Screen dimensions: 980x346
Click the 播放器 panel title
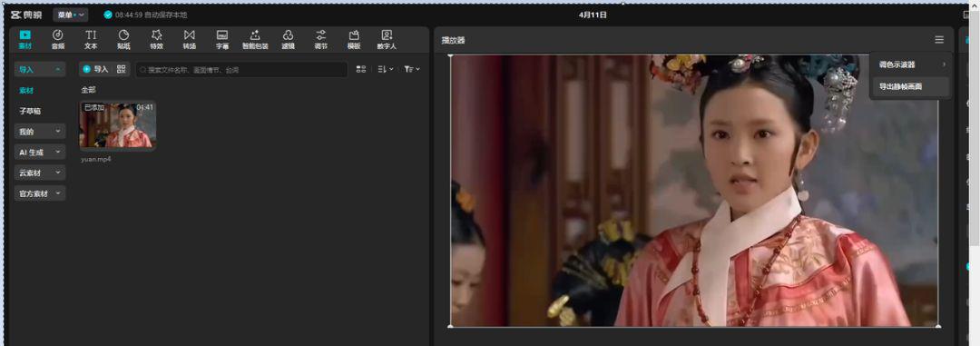(x=453, y=40)
